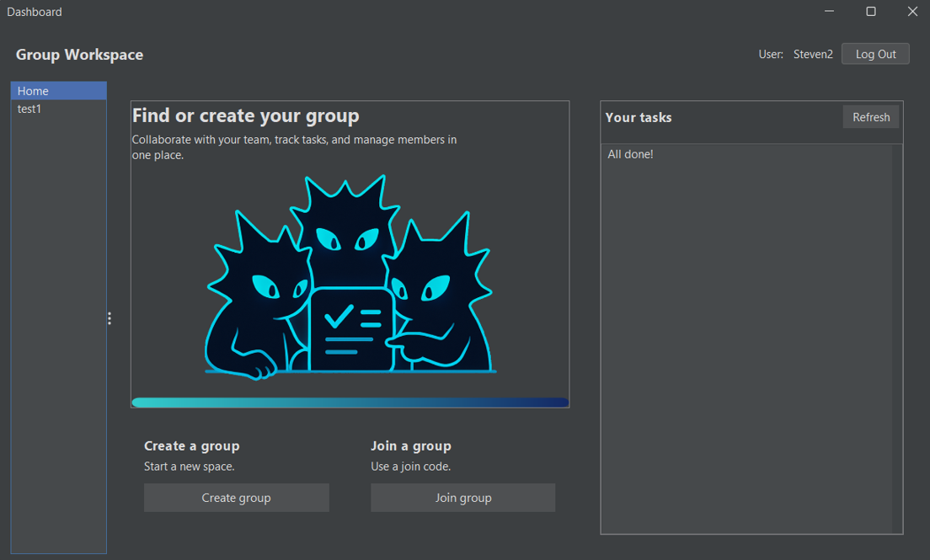
Task: Maximize the Dashboard window
Action: click(x=871, y=11)
